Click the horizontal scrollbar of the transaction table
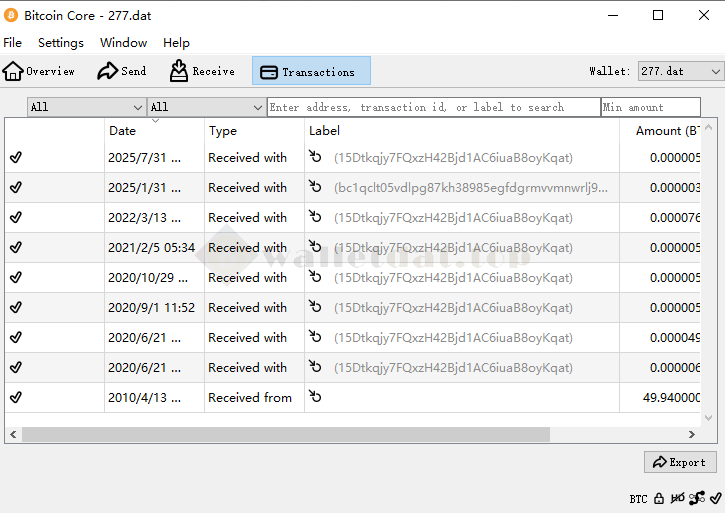The image size is (725, 513). pos(285,434)
